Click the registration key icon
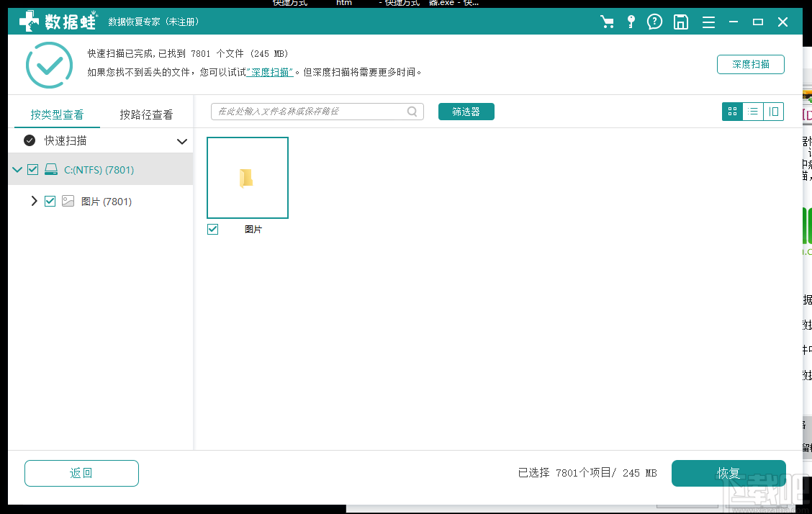The width and height of the screenshot is (812, 514). coord(631,22)
